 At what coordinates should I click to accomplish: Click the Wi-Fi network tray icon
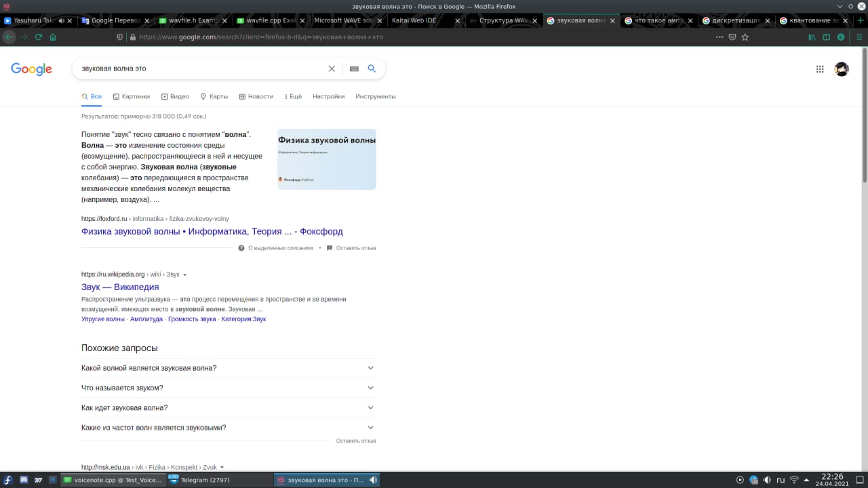(794, 480)
